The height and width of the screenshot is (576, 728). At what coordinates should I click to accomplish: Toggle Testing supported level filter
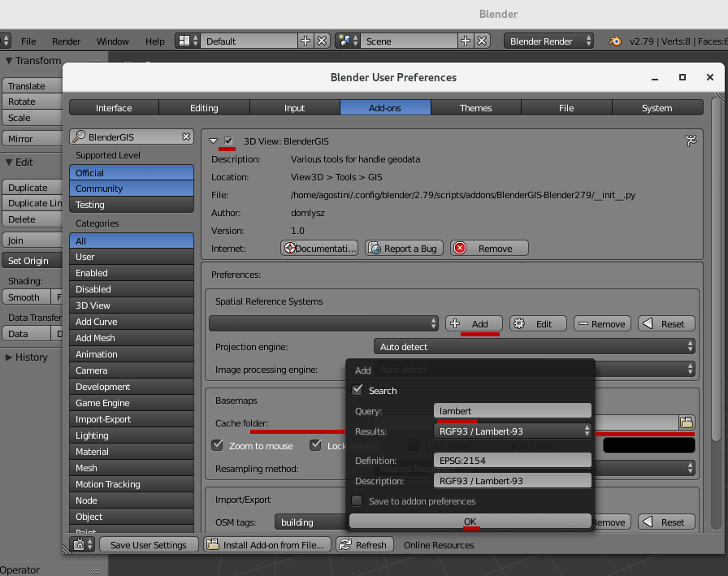pyautogui.click(x=132, y=204)
